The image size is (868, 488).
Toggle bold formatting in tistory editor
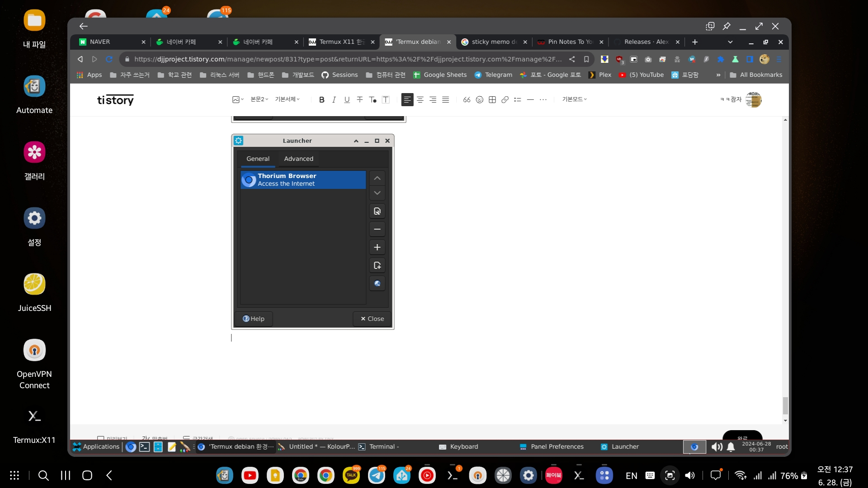pos(321,99)
